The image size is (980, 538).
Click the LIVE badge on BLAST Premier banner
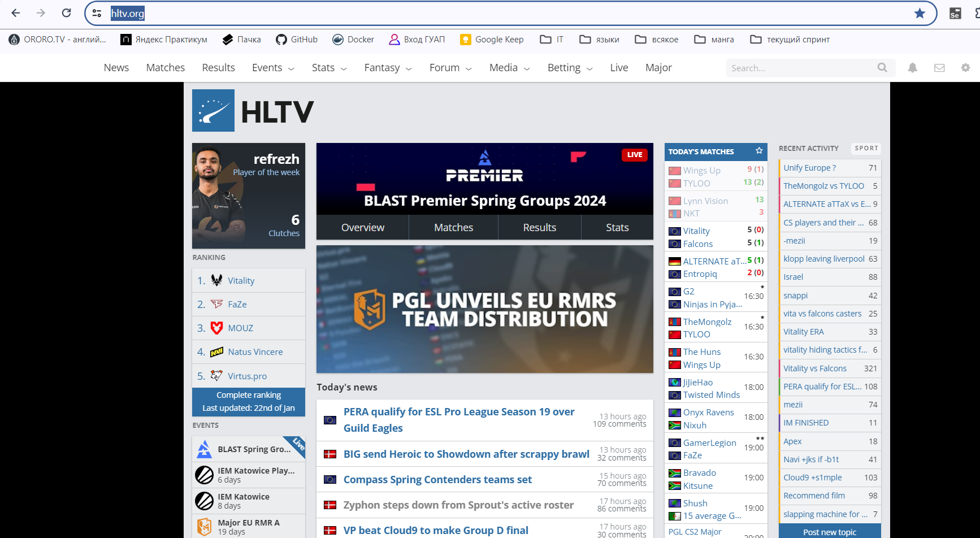click(634, 155)
